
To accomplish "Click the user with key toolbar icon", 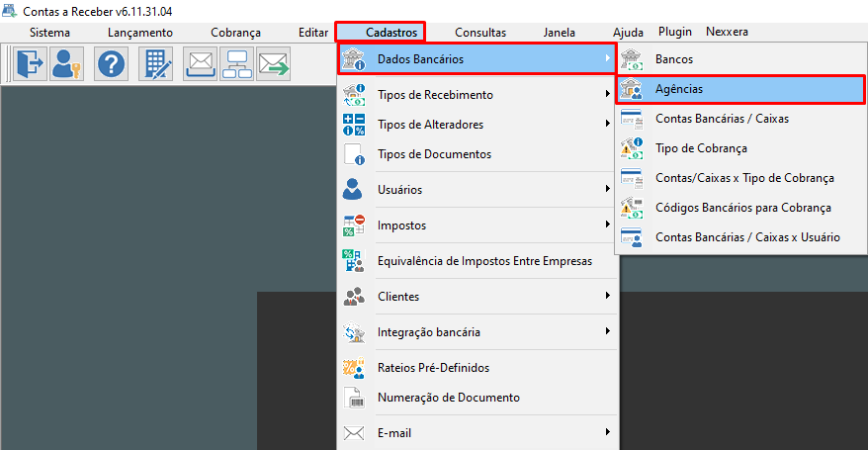I will (66, 63).
